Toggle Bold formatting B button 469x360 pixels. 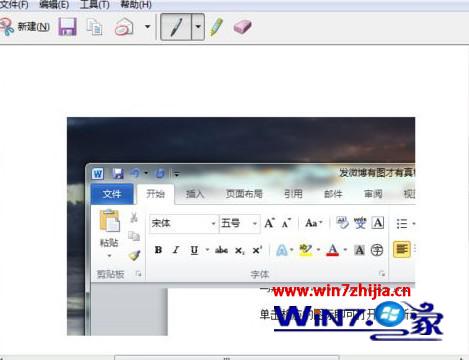(x=158, y=250)
